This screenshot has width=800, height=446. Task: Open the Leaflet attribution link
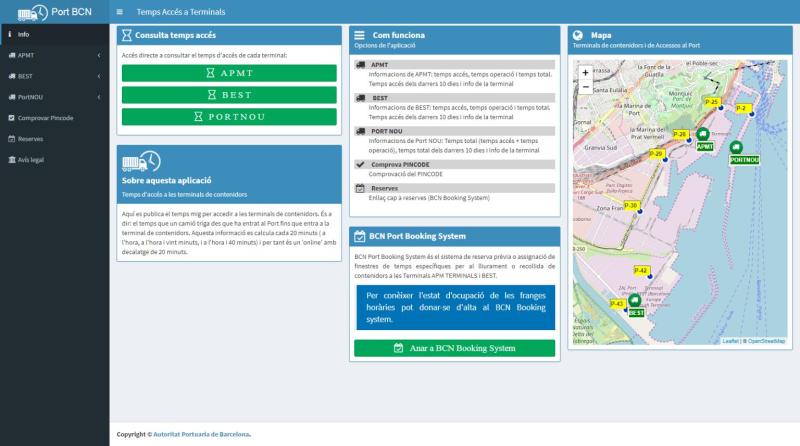click(730, 341)
